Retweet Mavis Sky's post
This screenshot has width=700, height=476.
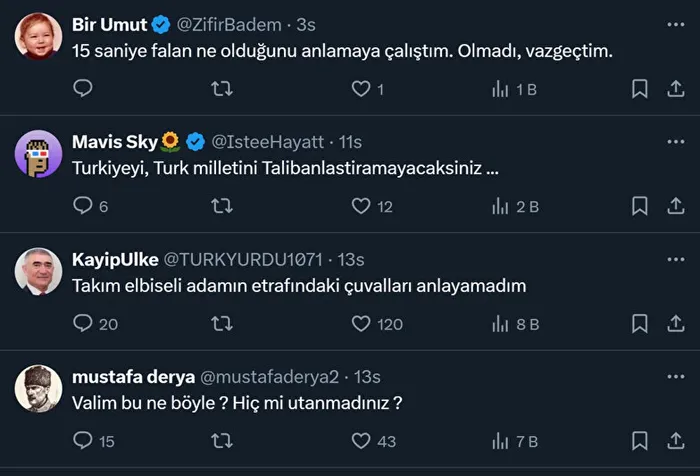click(223, 206)
